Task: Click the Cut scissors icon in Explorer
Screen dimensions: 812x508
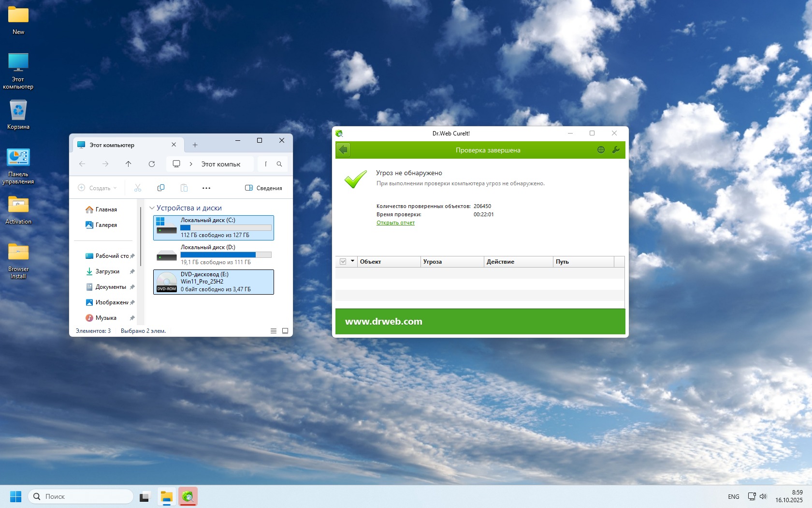Action: 138,188
